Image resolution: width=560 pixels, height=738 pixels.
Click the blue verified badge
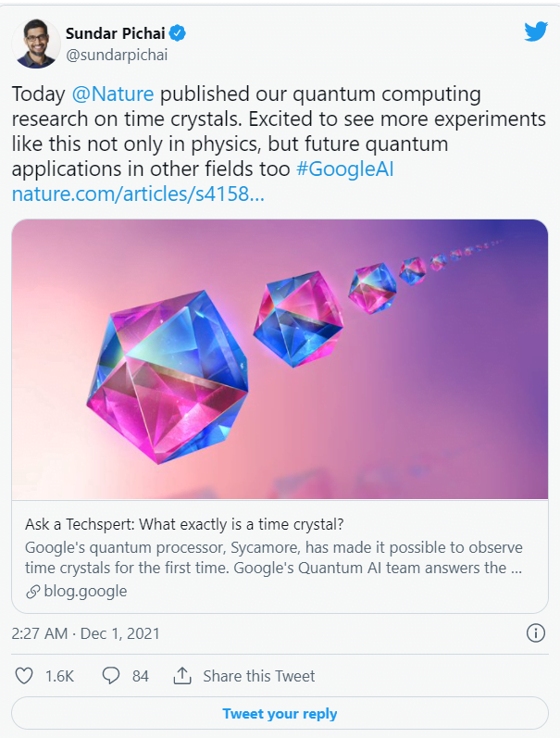point(178,33)
